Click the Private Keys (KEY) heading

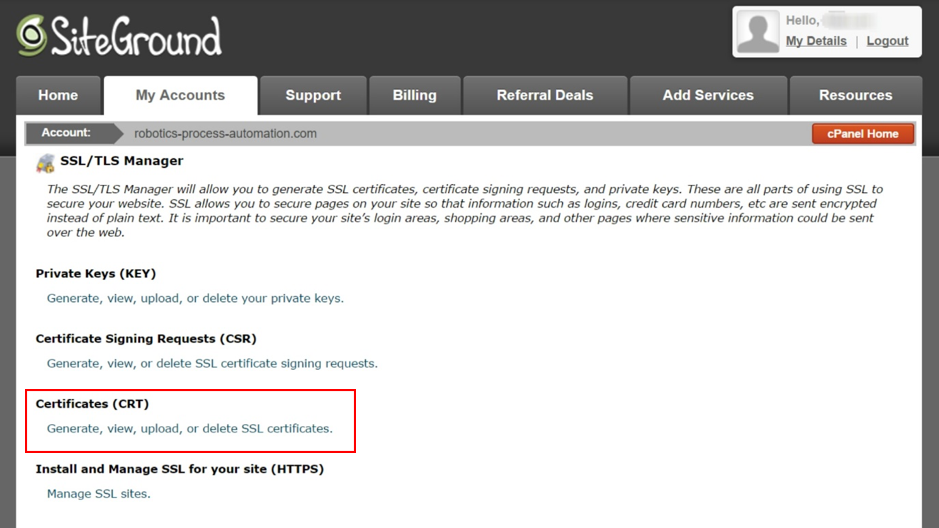(x=96, y=274)
